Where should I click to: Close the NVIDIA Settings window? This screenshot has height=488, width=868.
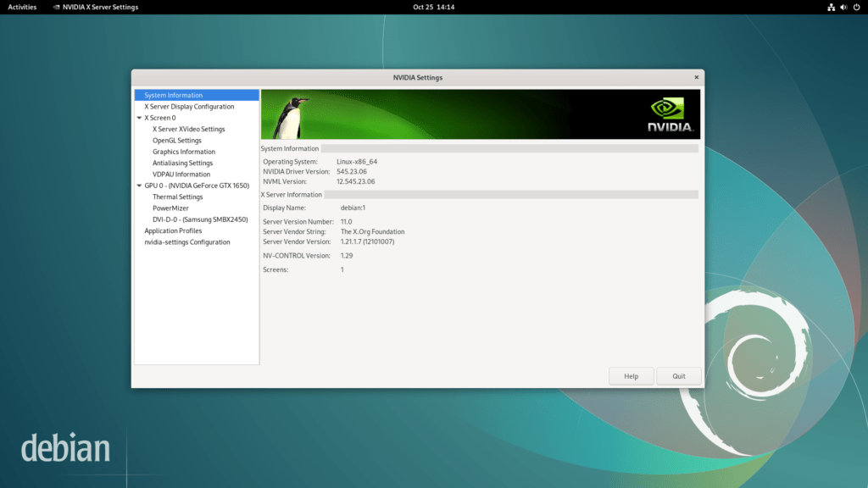[x=697, y=77]
